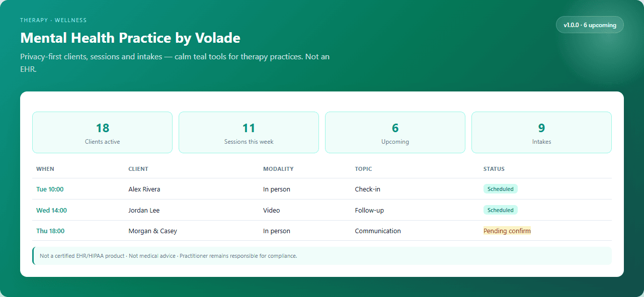
Task: Select the Intakes stat card
Action: click(x=541, y=132)
